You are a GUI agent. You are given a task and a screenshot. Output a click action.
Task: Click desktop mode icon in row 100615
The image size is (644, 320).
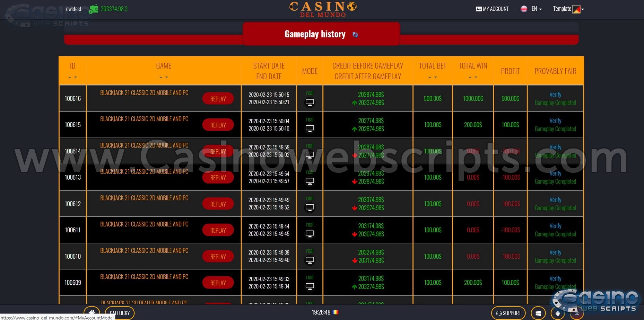[310, 129]
